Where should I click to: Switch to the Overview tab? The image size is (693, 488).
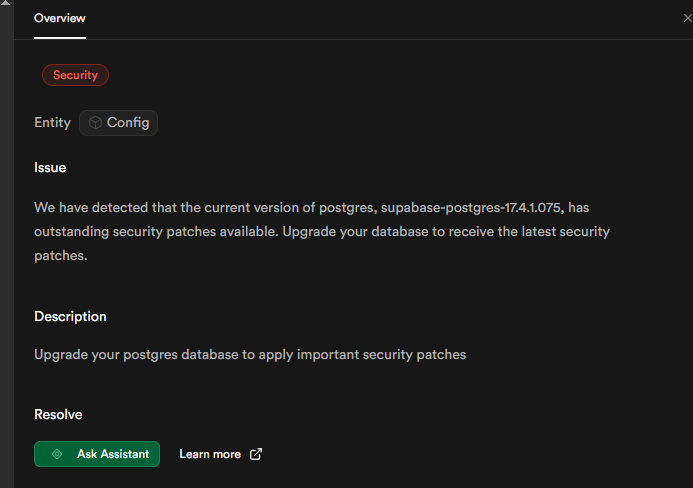tap(60, 18)
